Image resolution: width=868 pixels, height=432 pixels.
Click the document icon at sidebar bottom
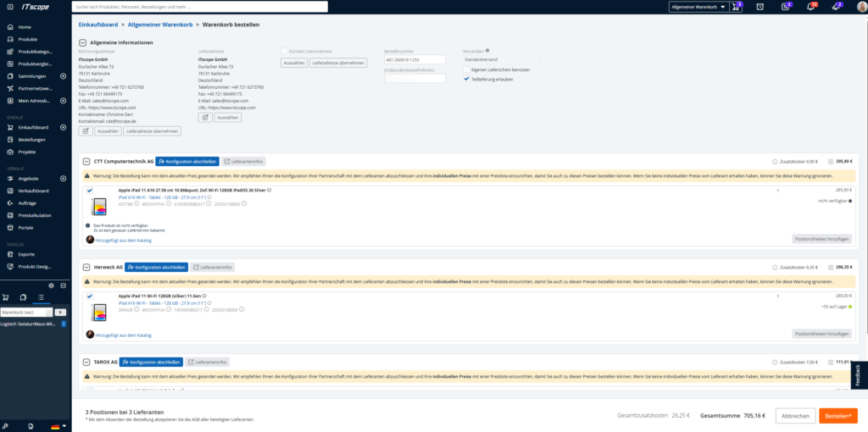pyautogui.click(x=31, y=426)
